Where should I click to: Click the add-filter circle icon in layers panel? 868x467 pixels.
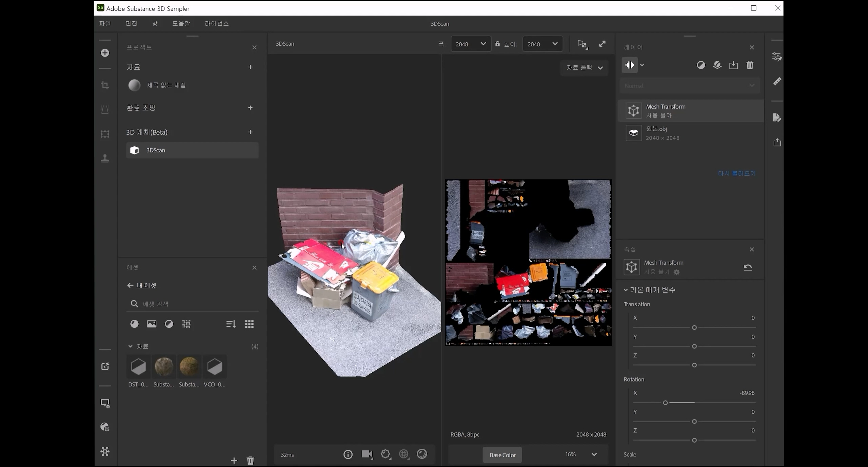tap(701, 65)
